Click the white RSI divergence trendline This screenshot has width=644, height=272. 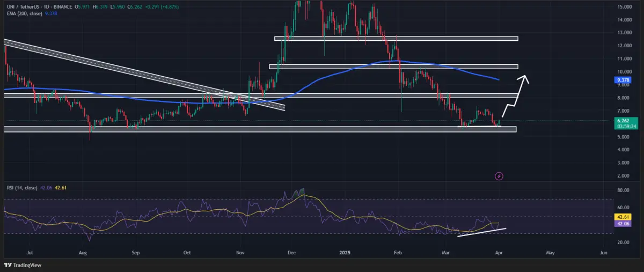[x=481, y=232]
